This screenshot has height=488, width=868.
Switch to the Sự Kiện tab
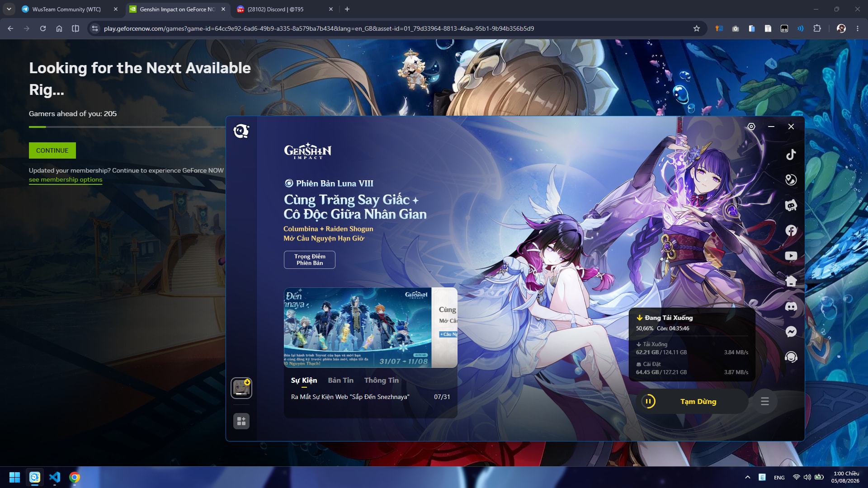tap(304, 380)
